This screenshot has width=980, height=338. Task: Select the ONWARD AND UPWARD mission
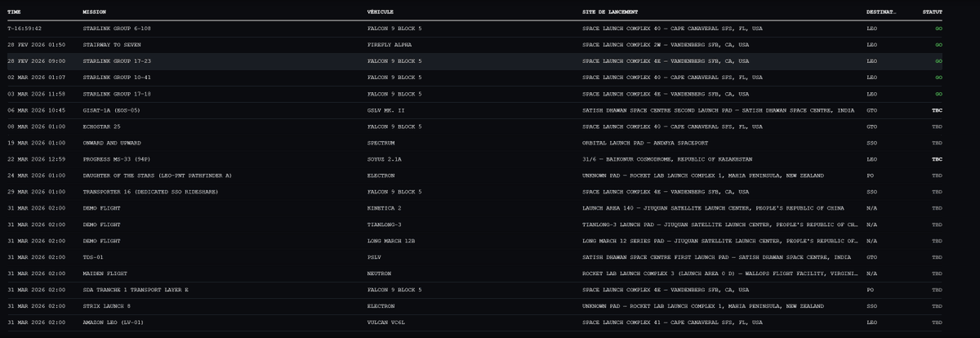tap(111, 143)
